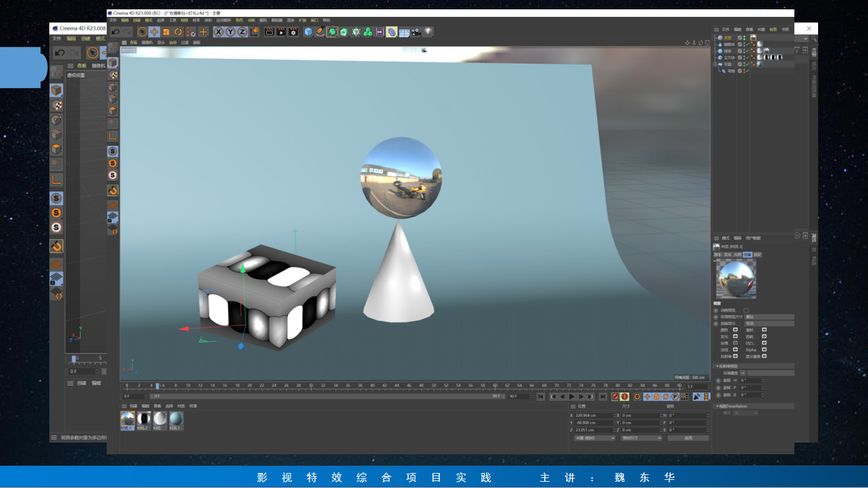Click the Camera object icon
Screen dimensions: 868x488
(x=416, y=32)
